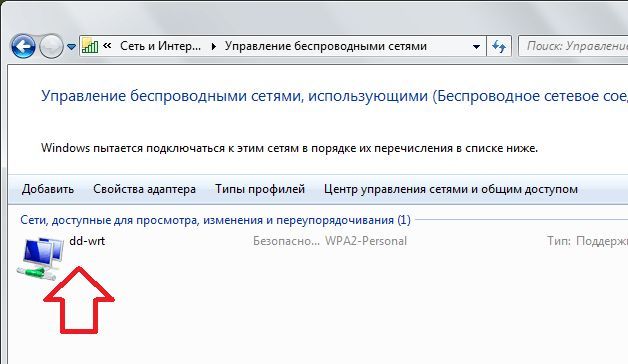628x364 pixels.
Task: Open 'Свойства адаптера' from the toolbar
Action: coord(144,189)
